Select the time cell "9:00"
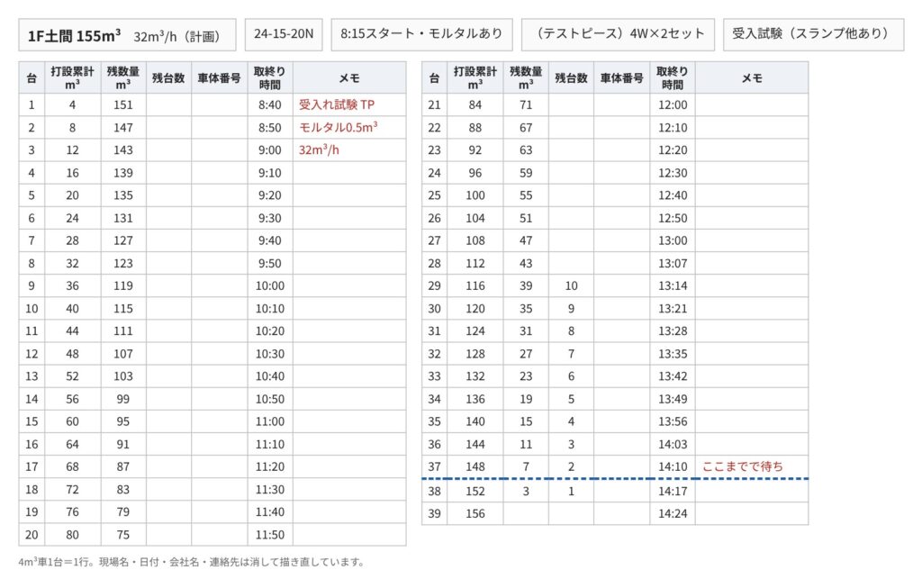The height and width of the screenshot is (588, 922). point(270,150)
